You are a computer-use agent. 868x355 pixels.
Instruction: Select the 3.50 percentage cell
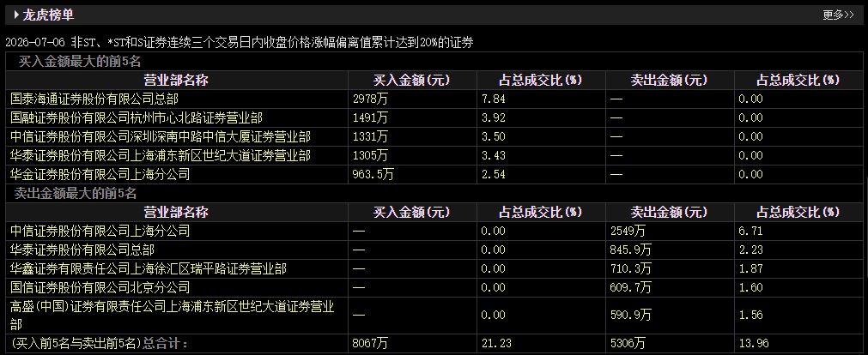click(x=493, y=136)
